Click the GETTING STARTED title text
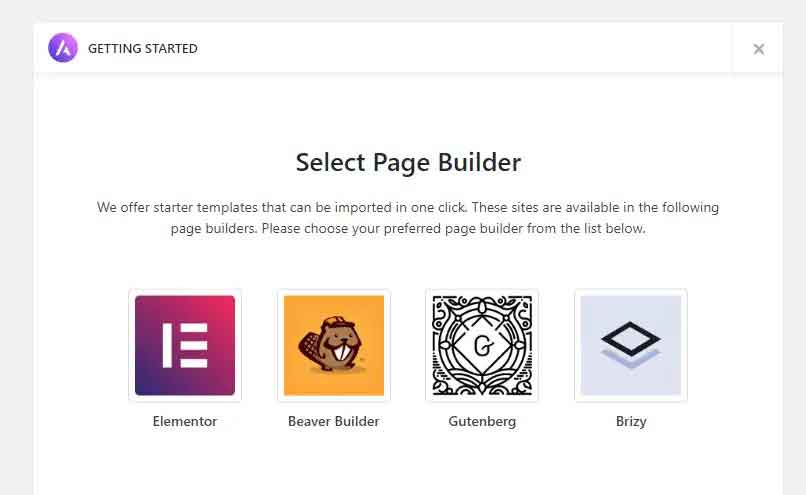This screenshot has width=806, height=495. [143, 48]
